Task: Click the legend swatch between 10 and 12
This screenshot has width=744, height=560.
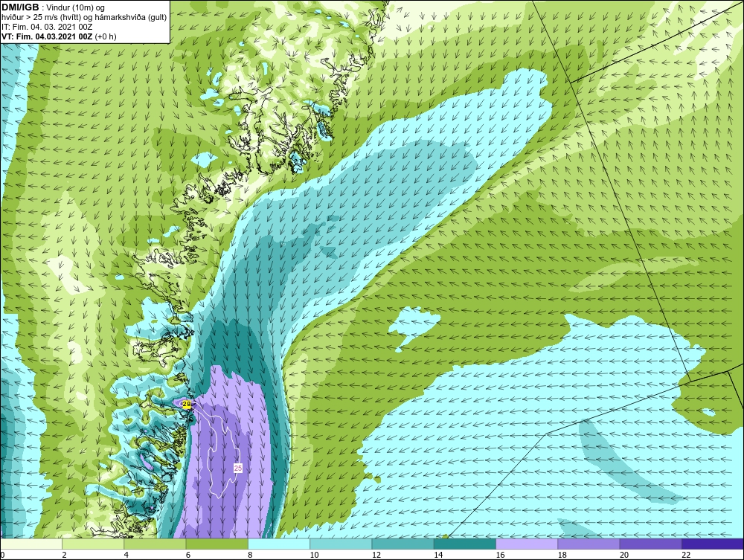Action: coord(341,544)
